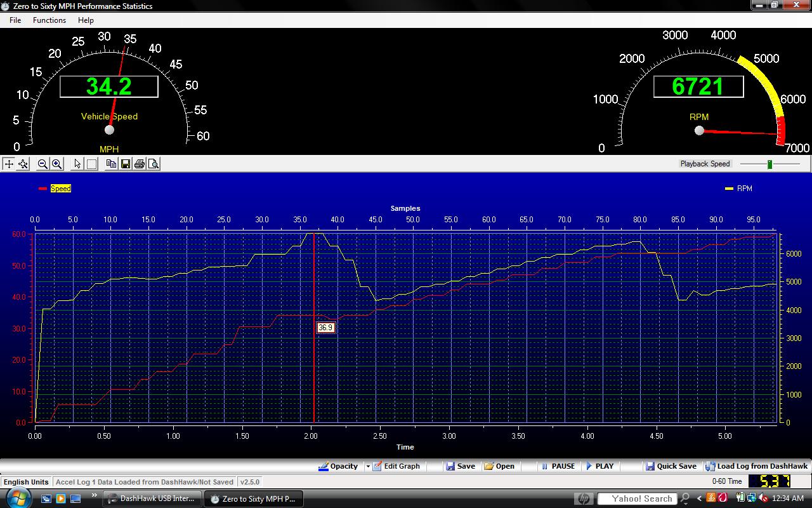
Task: Click Edit Graph button
Action: (x=396, y=466)
